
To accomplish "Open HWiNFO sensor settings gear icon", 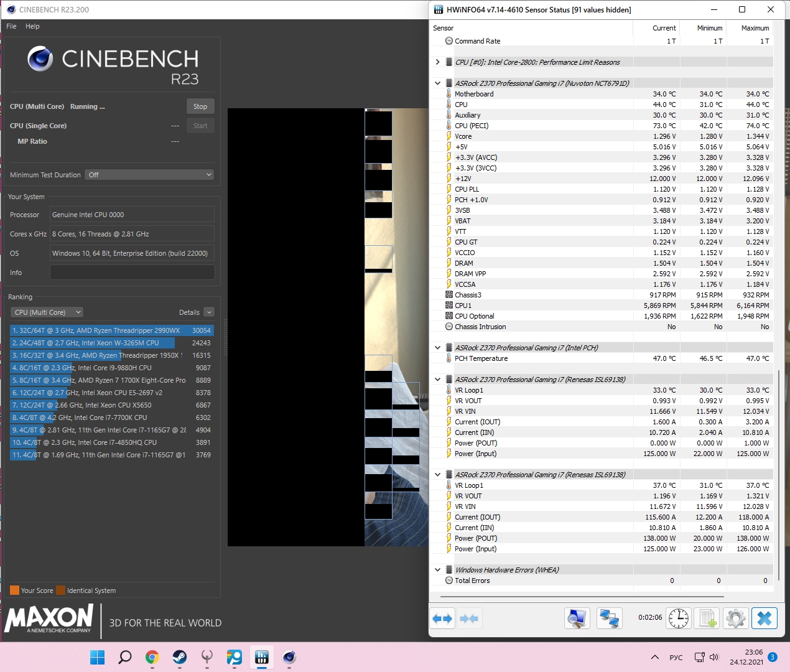I will (736, 618).
